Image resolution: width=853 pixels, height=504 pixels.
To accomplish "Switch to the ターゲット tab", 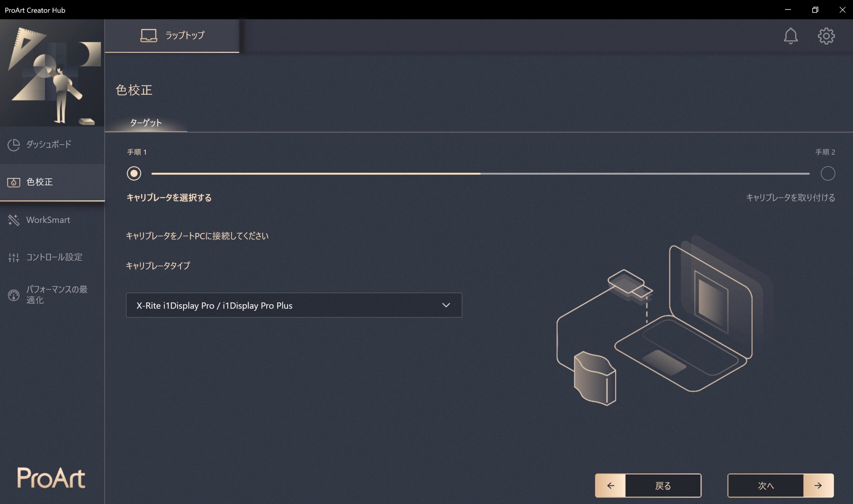I will (146, 123).
